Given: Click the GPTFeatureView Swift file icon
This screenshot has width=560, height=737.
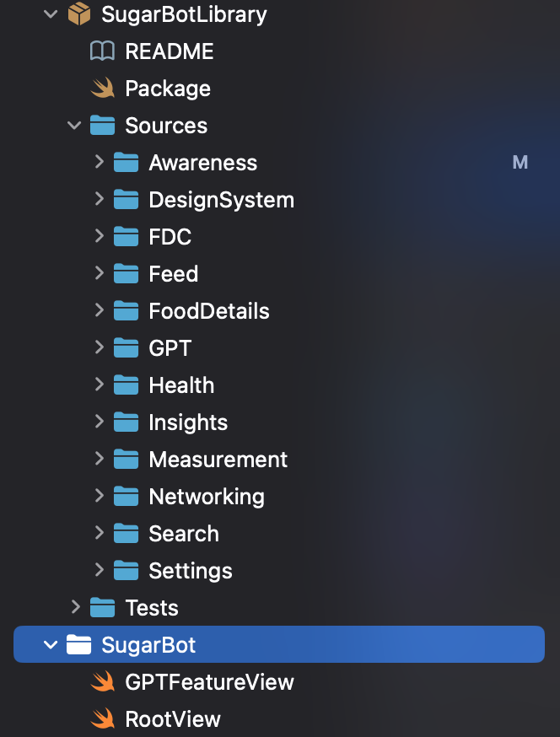Looking at the screenshot, I should 103,681.
